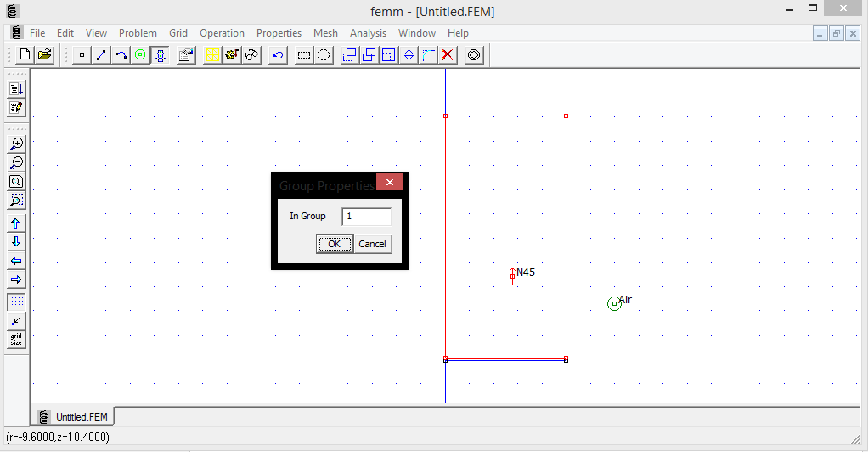This screenshot has height=452, width=868.
Task: Delete selection with the red X icon
Action: click(x=448, y=55)
